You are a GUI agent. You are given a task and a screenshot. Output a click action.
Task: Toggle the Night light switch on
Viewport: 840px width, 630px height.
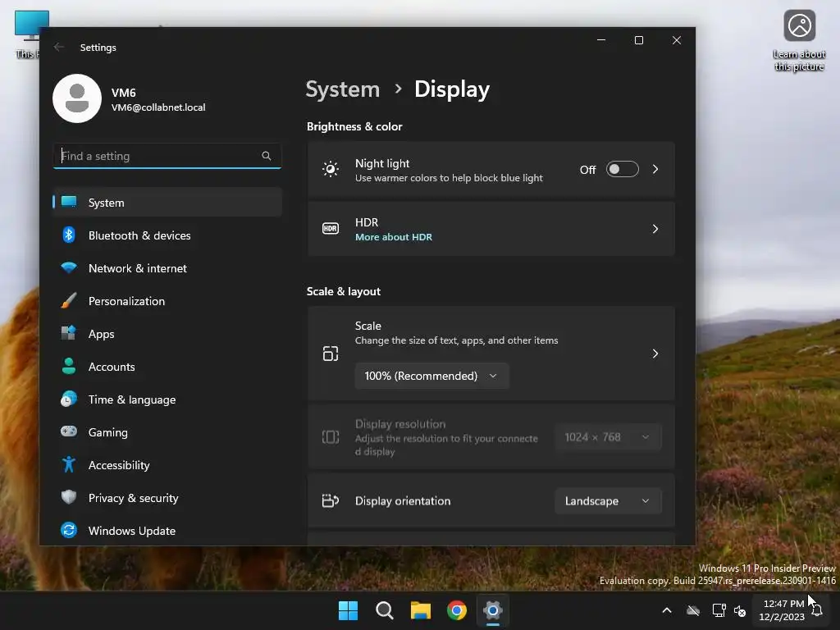[x=623, y=169]
